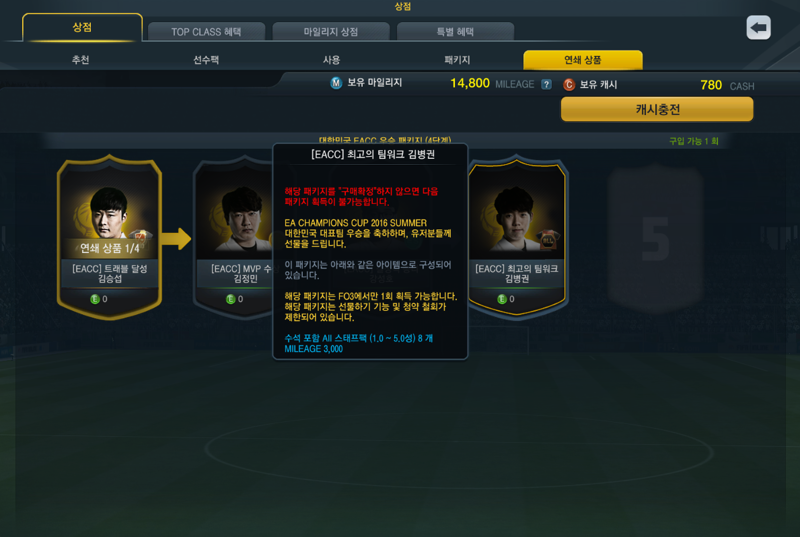Click green coin icon on 김승섭 card
Image resolution: width=800 pixels, height=537 pixels.
pyautogui.click(x=94, y=299)
